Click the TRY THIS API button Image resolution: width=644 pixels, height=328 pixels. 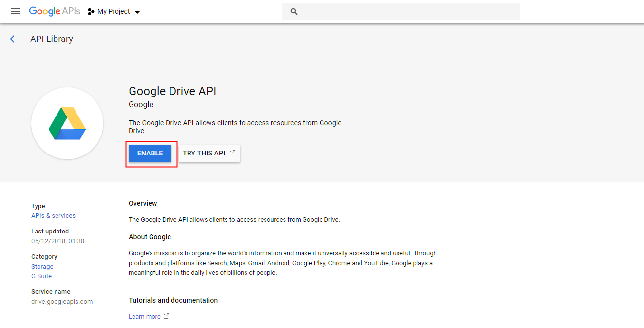click(209, 153)
